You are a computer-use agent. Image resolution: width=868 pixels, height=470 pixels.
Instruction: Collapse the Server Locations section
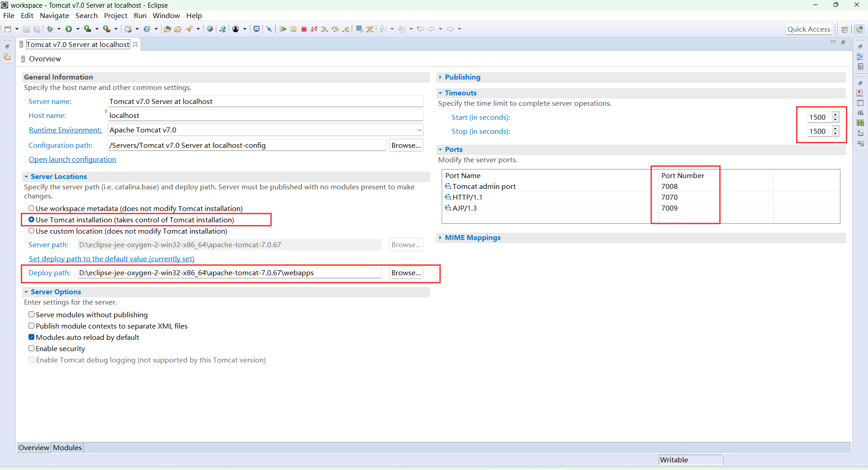tap(26, 177)
